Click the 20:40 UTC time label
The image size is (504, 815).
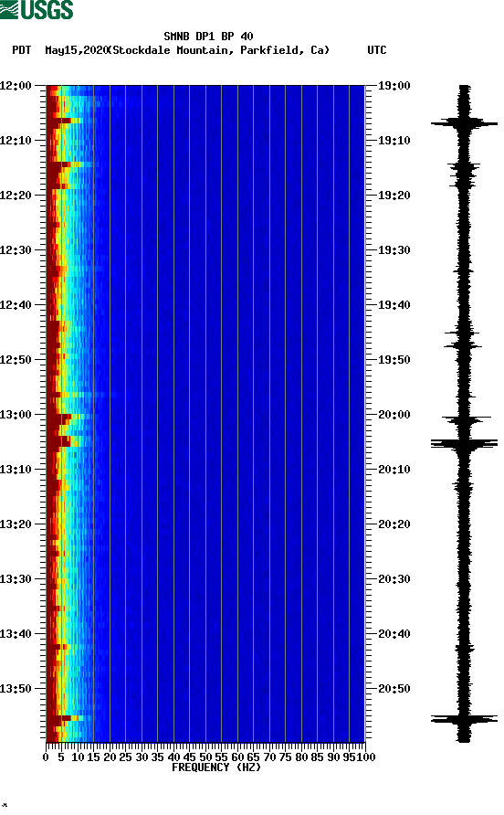pos(394,634)
